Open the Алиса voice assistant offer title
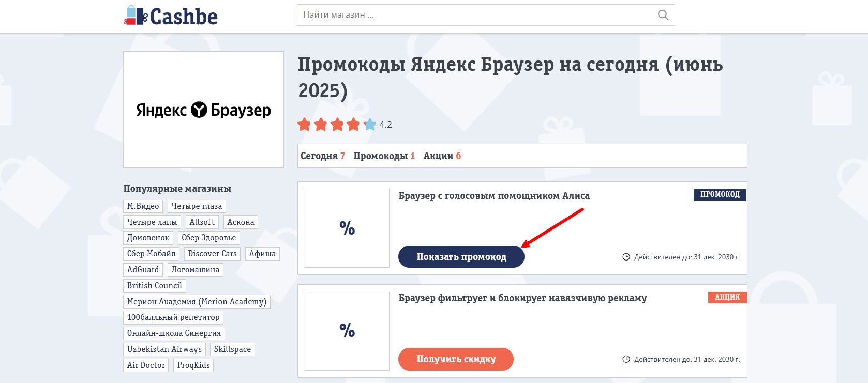 pyautogui.click(x=494, y=196)
